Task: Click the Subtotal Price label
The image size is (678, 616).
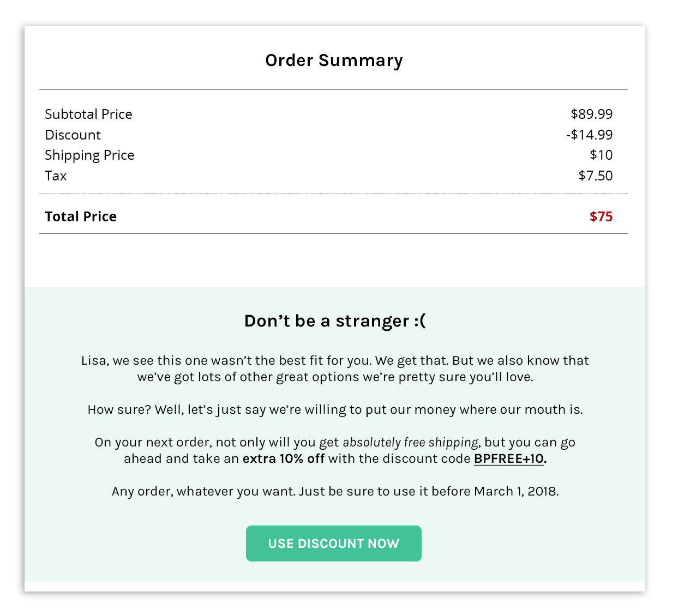Action: [x=88, y=114]
